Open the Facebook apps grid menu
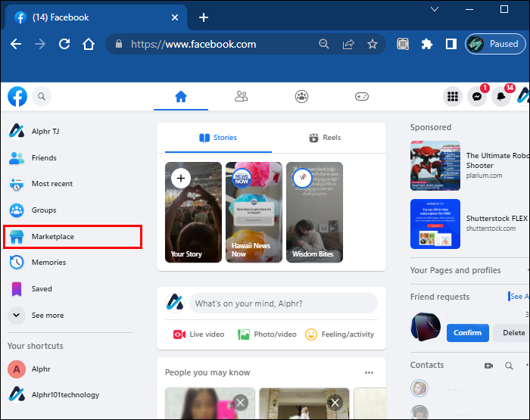This screenshot has width=530, height=420. tap(453, 97)
